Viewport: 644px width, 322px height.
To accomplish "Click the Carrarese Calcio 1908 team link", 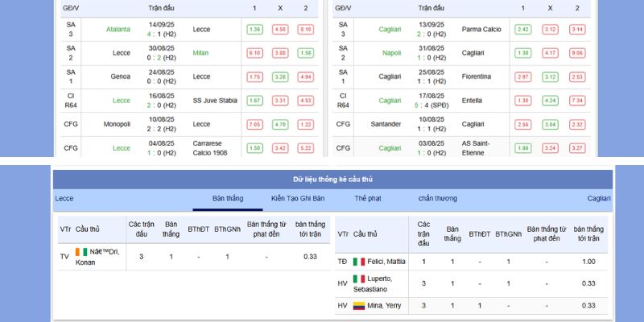I will pos(213,148).
